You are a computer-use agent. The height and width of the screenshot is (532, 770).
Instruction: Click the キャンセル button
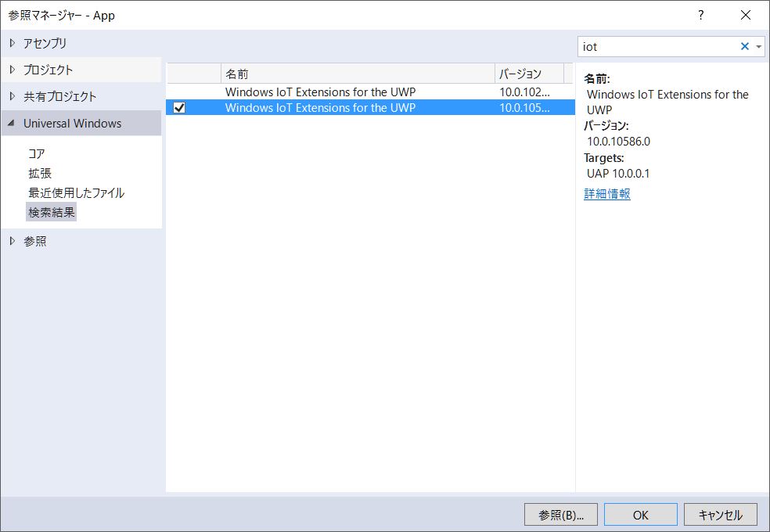coord(721,514)
